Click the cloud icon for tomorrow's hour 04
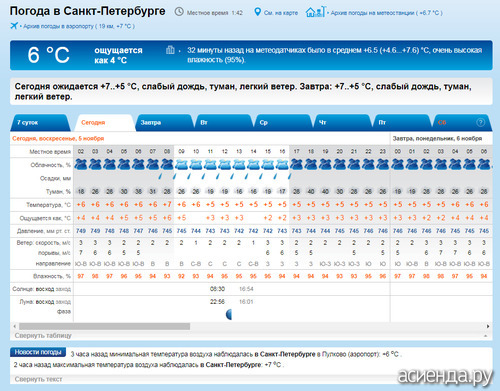The height and width of the screenshot is (391, 500). click(x=455, y=164)
